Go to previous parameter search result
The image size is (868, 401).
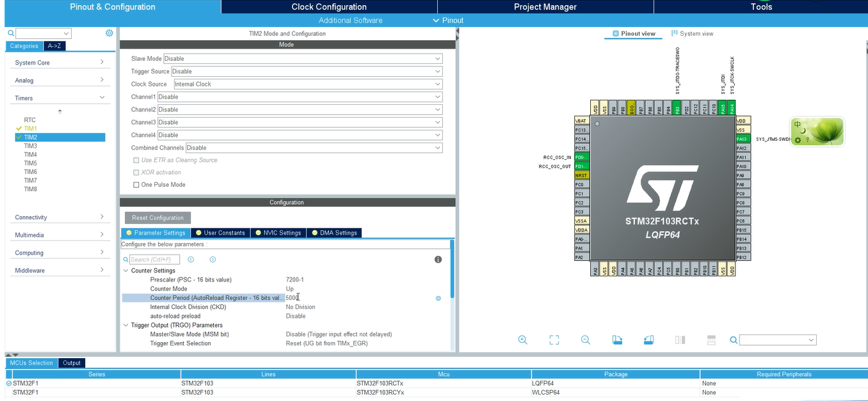pos(191,260)
